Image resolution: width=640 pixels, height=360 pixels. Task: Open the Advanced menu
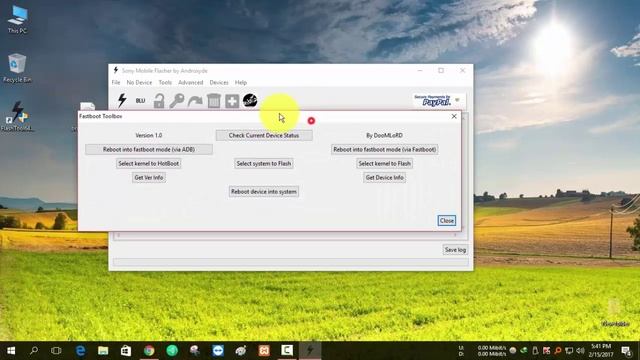click(191, 82)
